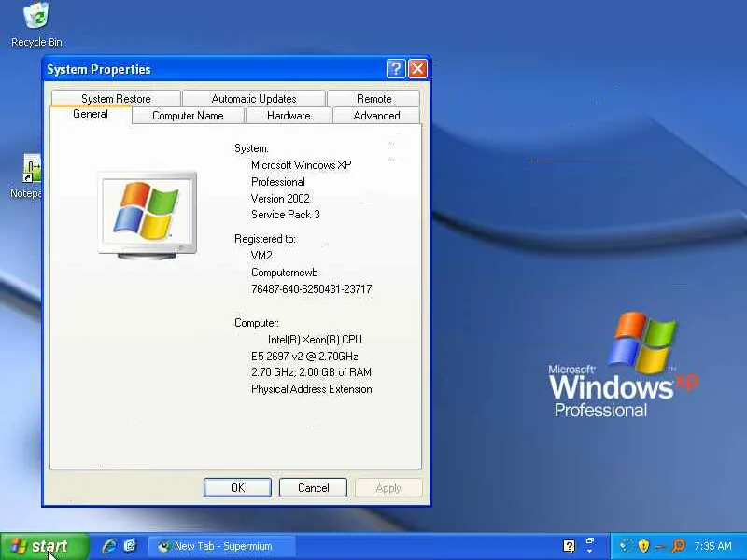
Task: Click the Registered to: heading label
Action: coord(265,239)
